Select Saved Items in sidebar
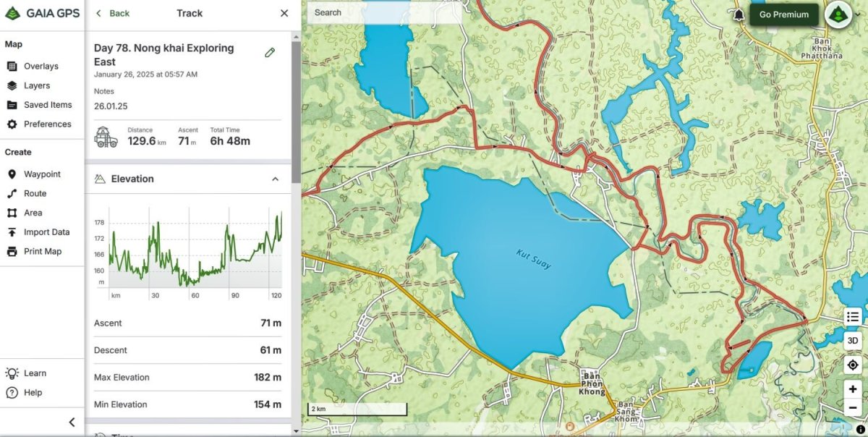This screenshot has height=437, width=868. click(48, 105)
